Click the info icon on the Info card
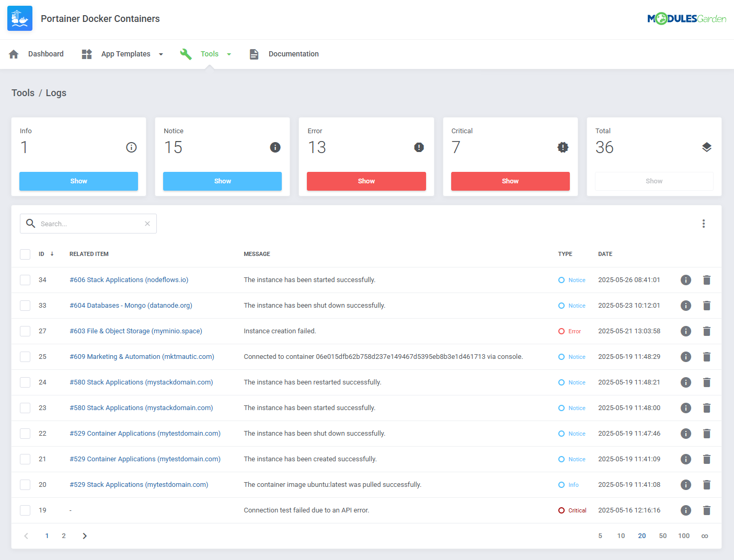 click(x=131, y=147)
